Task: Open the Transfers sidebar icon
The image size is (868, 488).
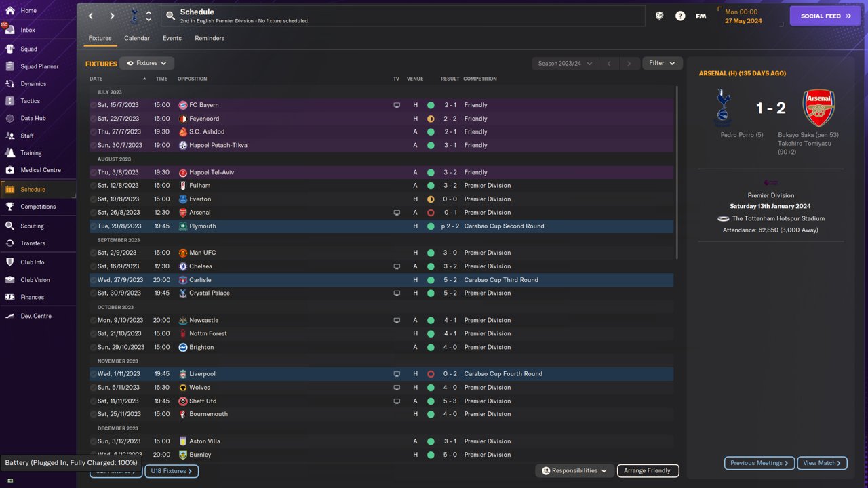Action: click(9, 243)
